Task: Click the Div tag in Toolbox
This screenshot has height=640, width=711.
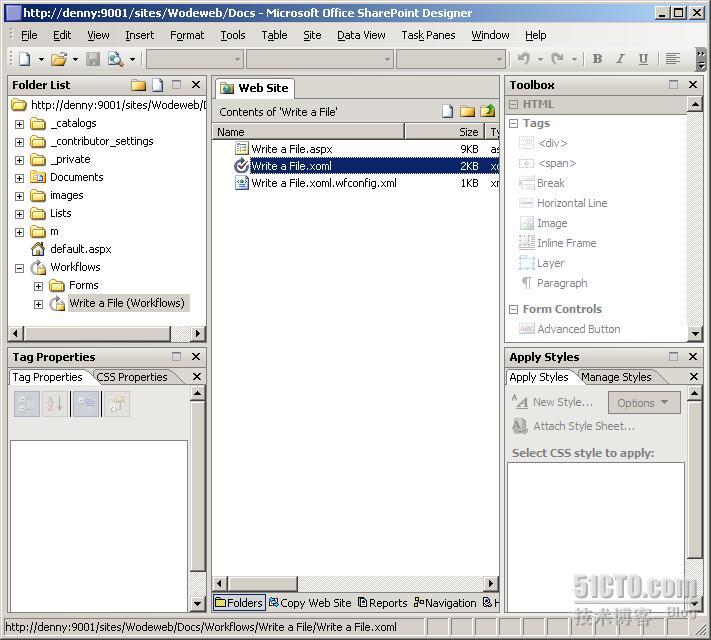Action: (552, 143)
